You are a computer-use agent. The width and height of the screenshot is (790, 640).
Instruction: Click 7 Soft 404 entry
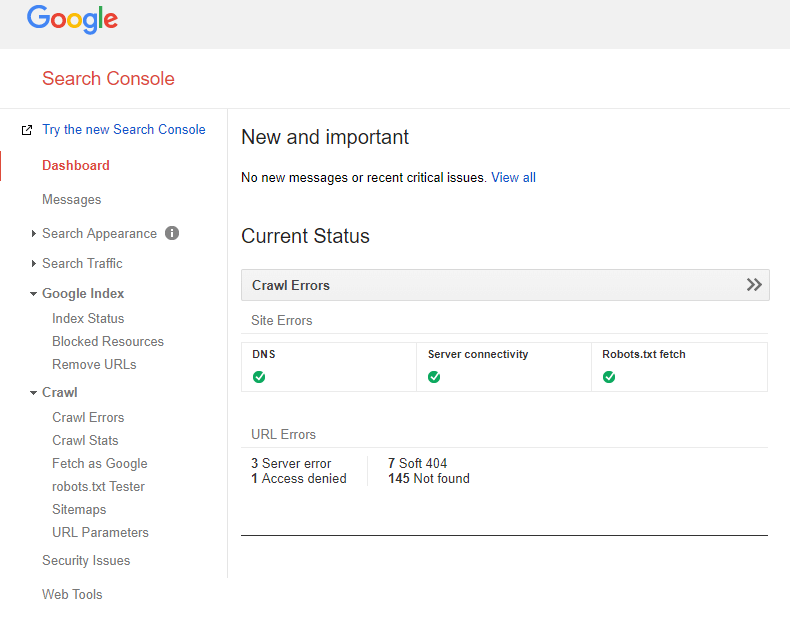coord(417,463)
